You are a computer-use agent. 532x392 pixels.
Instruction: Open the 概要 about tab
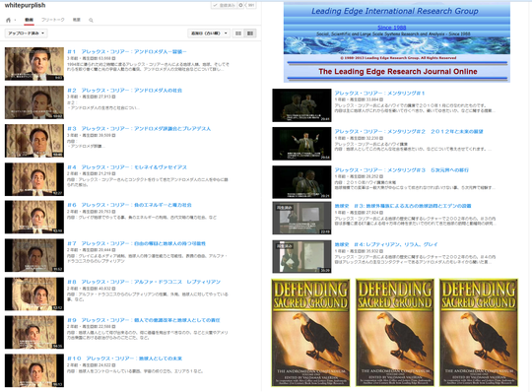[x=77, y=20]
